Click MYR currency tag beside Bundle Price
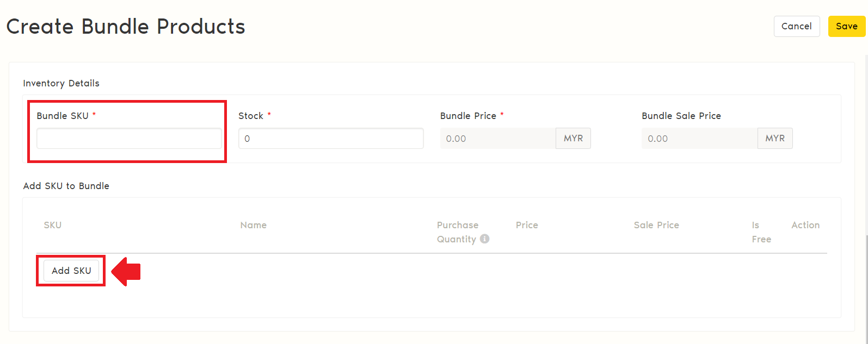868x344 pixels. (x=573, y=139)
